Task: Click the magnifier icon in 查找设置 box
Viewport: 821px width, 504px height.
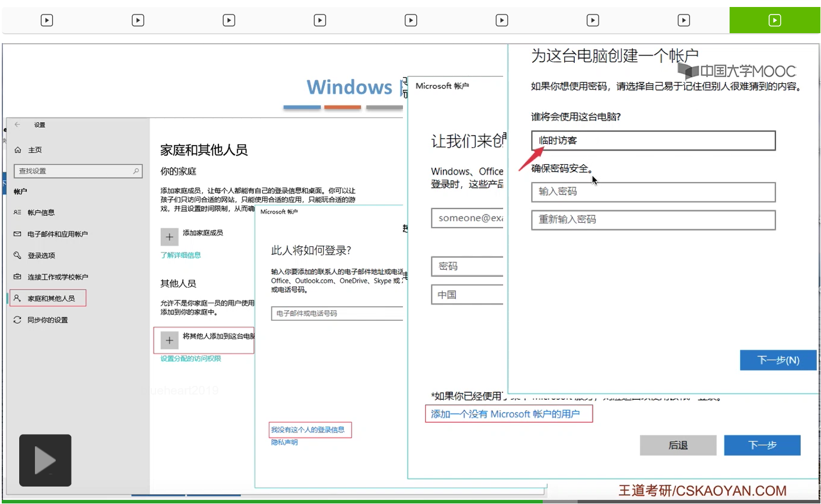Action: pyautogui.click(x=136, y=171)
